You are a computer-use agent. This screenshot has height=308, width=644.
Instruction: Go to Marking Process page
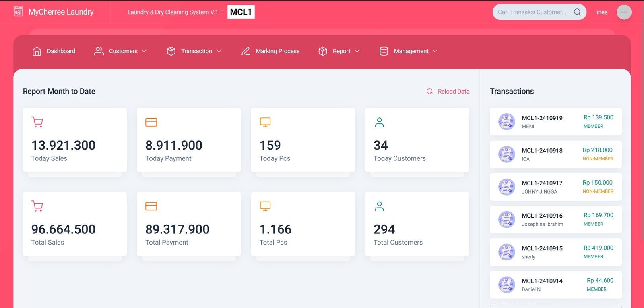270,51
